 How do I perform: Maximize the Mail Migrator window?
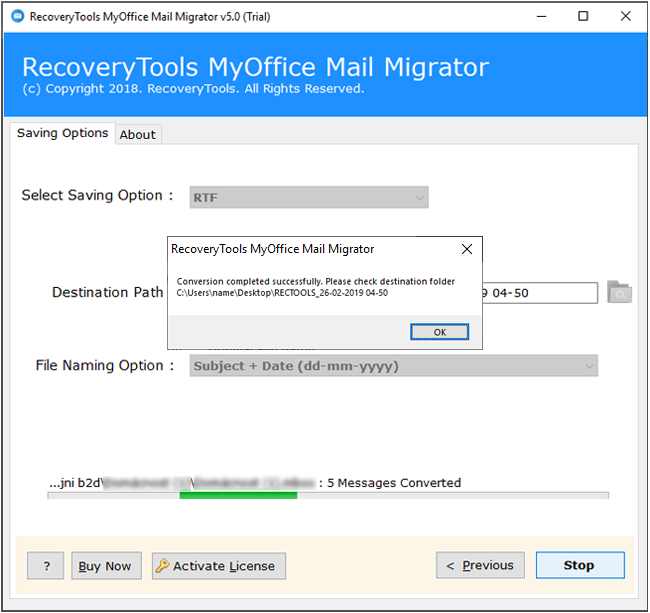coord(583,17)
